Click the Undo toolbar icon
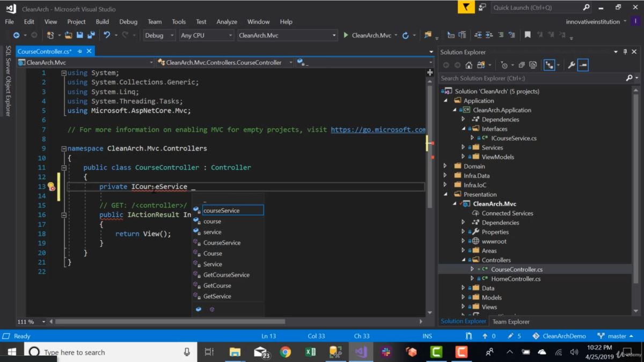644x362 pixels. (x=107, y=35)
